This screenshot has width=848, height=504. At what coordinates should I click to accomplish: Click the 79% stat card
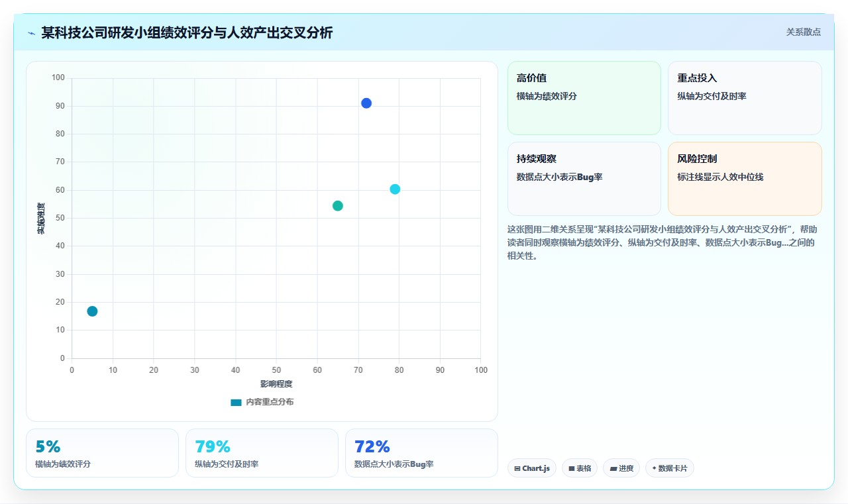[x=262, y=453]
